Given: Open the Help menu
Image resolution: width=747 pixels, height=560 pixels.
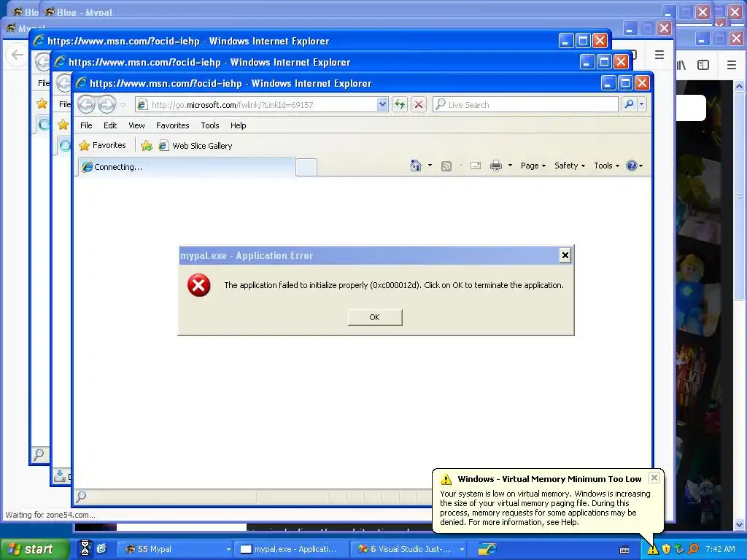Looking at the screenshot, I should tap(239, 125).
